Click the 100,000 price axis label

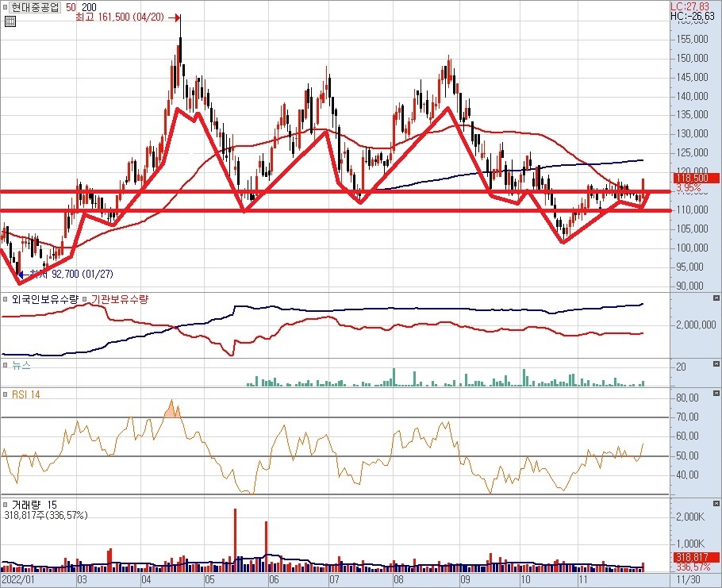pyautogui.click(x=692, y=248)
